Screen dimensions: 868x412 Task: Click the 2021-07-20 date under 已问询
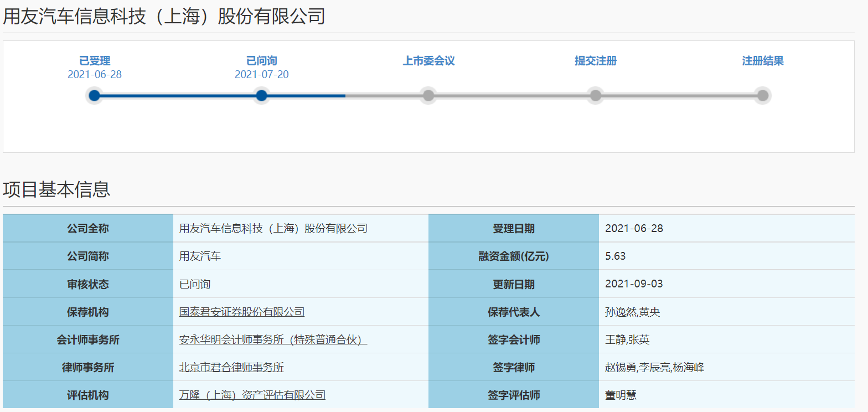262,75
